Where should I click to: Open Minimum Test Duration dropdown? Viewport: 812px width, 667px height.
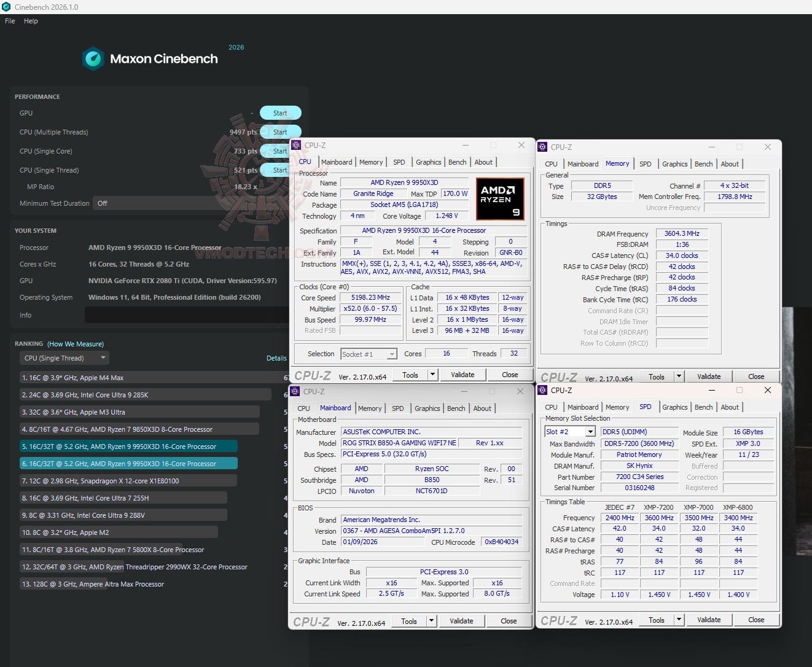click(190, 203)
